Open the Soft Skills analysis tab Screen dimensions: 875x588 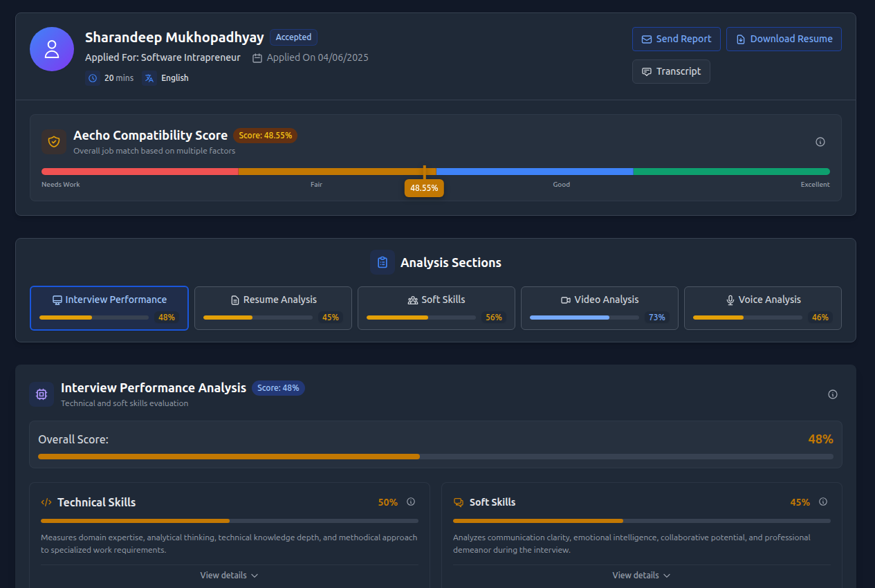pyautogui.click(x=436, y=308)
